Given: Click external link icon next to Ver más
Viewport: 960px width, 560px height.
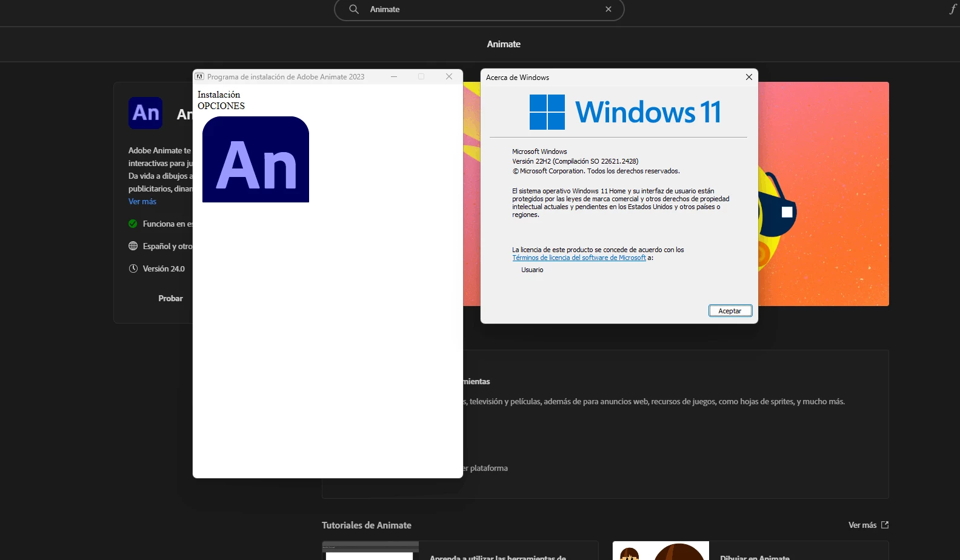Looking at the screenshot, I should pos(885,525).
